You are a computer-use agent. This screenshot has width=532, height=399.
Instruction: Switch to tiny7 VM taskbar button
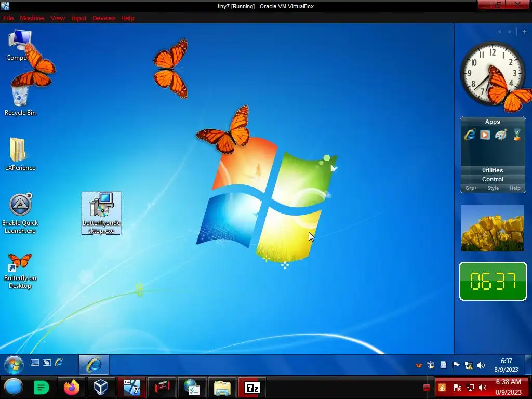pyautogui.click(x=131, y=387)
